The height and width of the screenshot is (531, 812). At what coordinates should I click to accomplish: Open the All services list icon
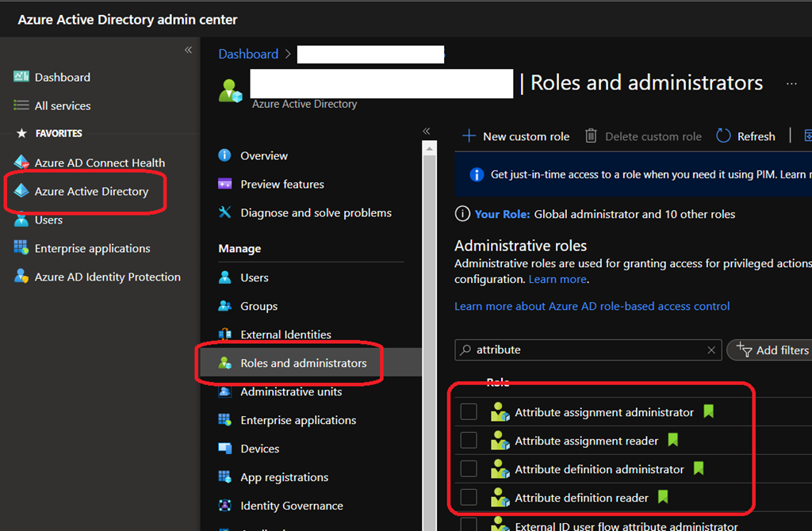(21, 105)
